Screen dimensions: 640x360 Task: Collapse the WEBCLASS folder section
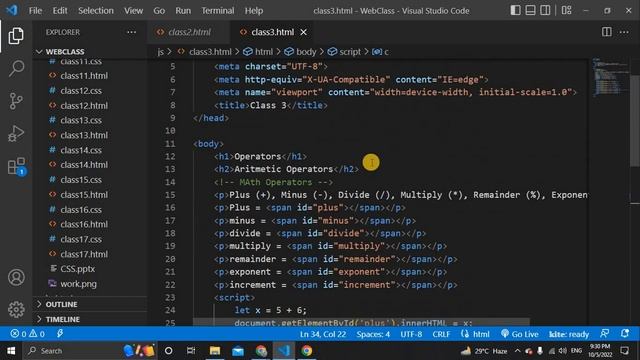click(90, 51)
